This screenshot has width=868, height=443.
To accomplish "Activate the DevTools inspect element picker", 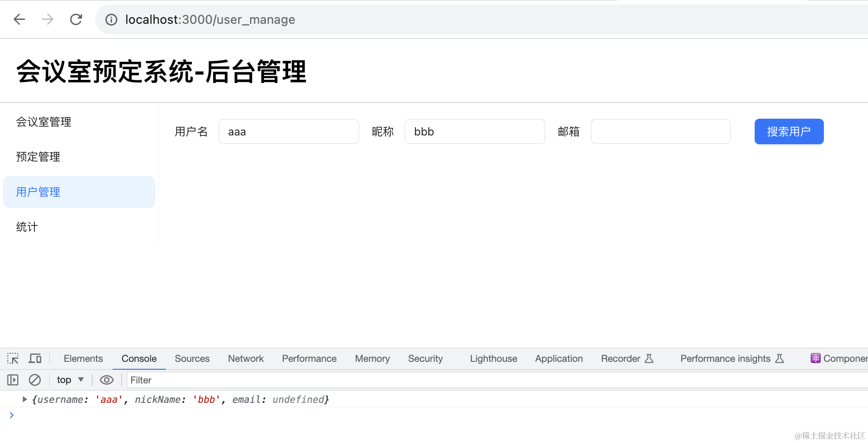I will pos(13,358).
